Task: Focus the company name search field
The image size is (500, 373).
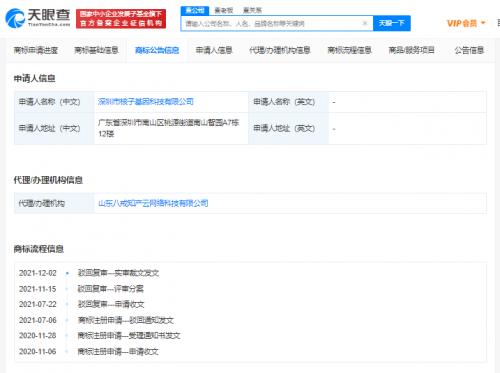Action: click(x=272, y=23)
